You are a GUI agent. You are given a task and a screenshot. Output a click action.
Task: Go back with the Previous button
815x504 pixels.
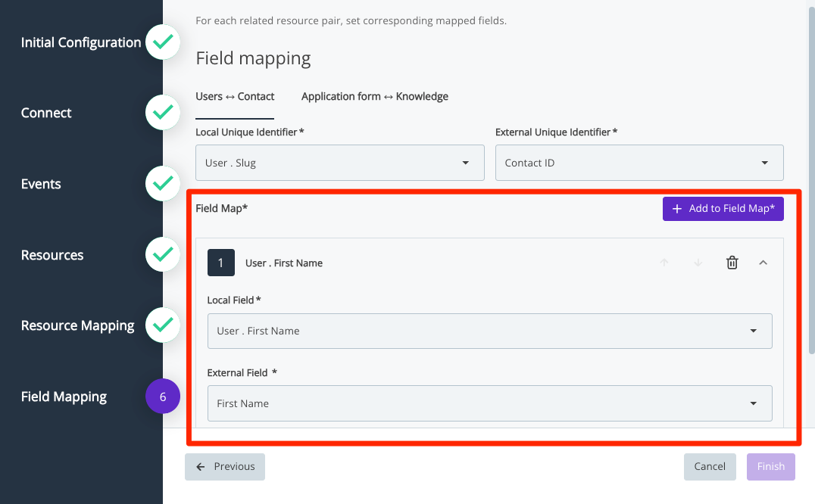point(225,467)
